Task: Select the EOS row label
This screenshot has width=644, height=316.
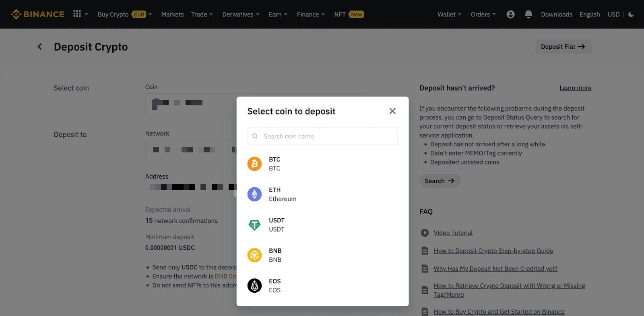Action: (275, 285)
